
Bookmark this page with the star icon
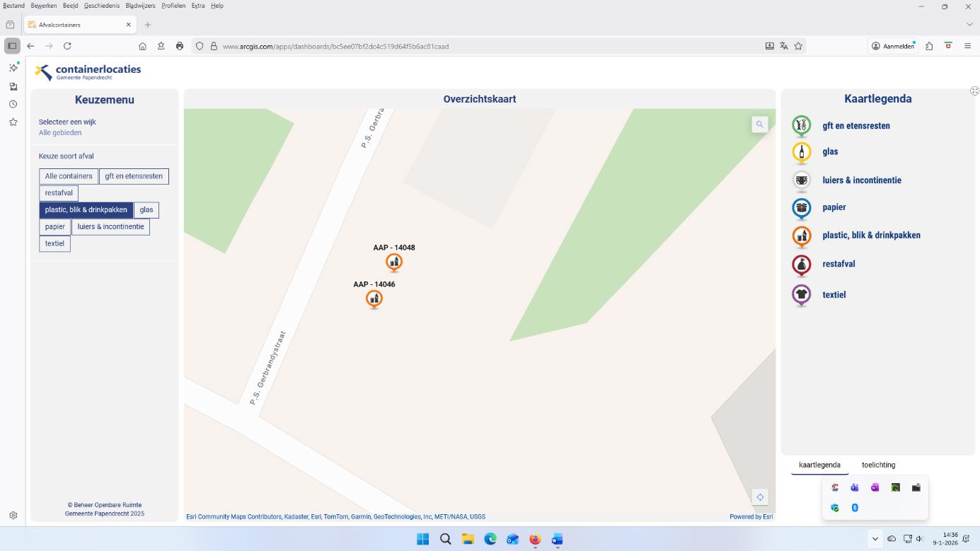click(x=798, y=46)
